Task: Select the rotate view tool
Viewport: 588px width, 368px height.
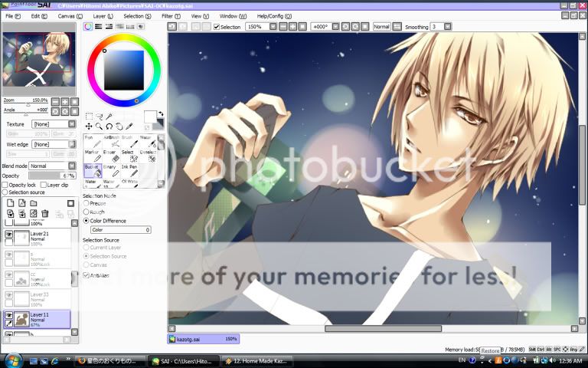Action: click(x=109, y=127)
